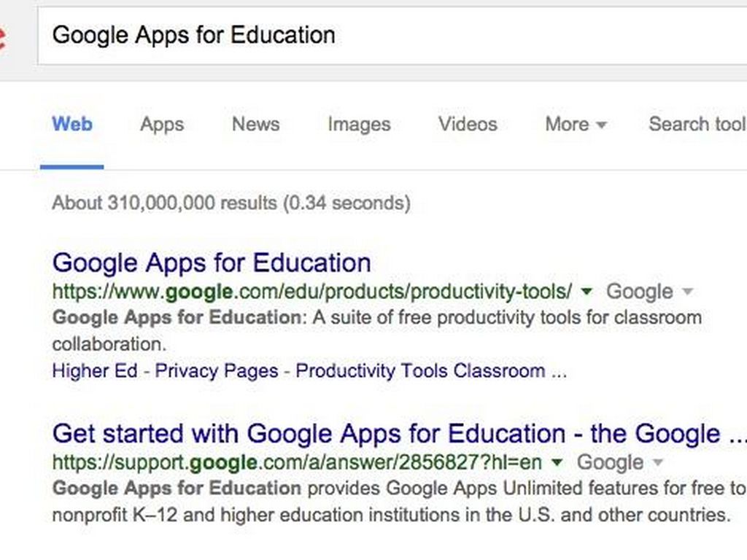
Task: Click green arrow after support.google.com URL
Action: (x=557, y=462)
